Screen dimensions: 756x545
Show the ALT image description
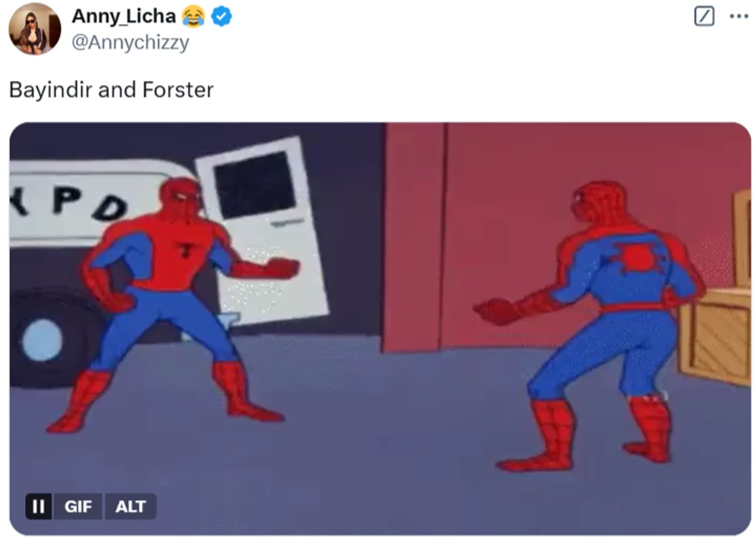pyautogui.click(x=130, y=506)
